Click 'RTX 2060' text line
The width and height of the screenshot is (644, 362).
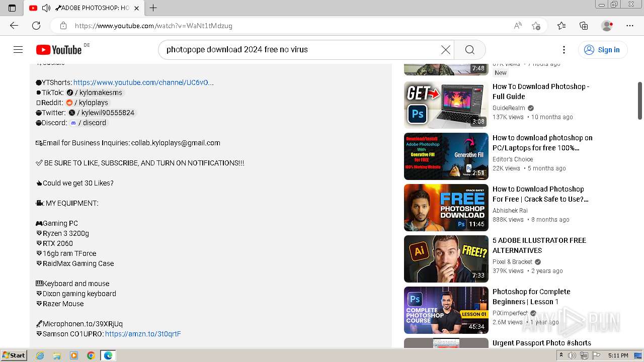(x=58, y=243)
